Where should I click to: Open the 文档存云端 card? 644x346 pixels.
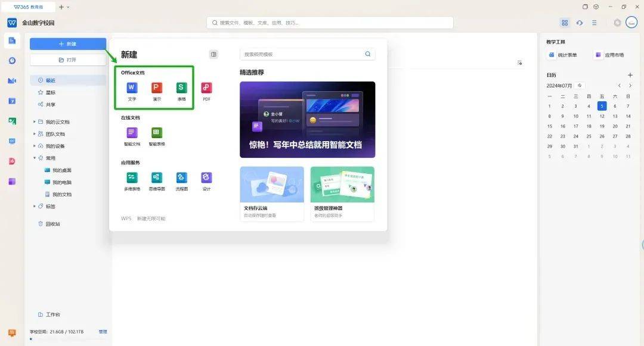click(272, 194)
